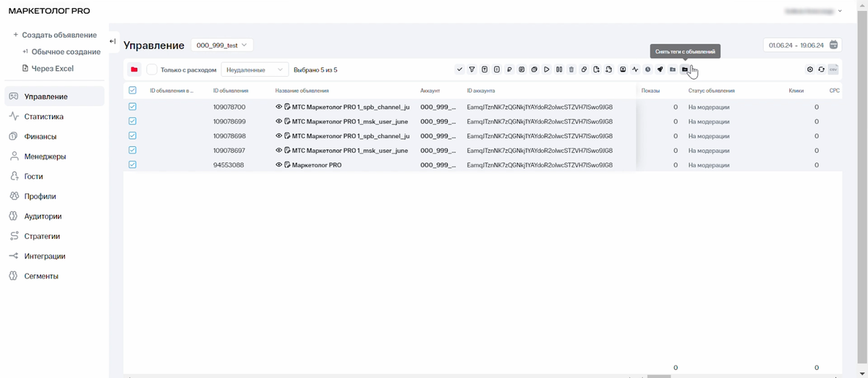Sort by 'Статус объявления' column header
Image resolution: width=868 pixels, height=378 pixels.
712,91
